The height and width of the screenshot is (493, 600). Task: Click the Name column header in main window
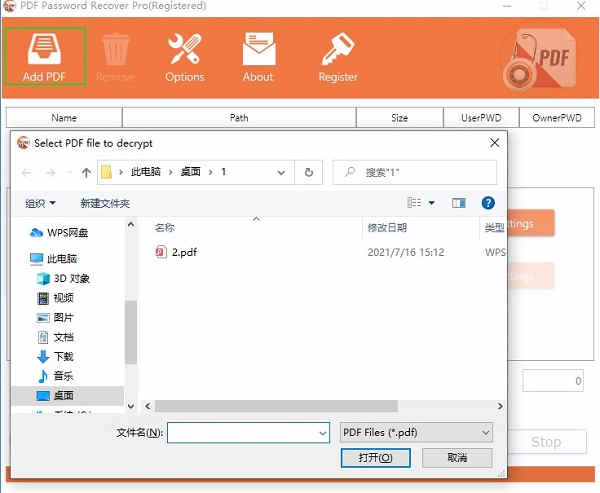point(64,118)
